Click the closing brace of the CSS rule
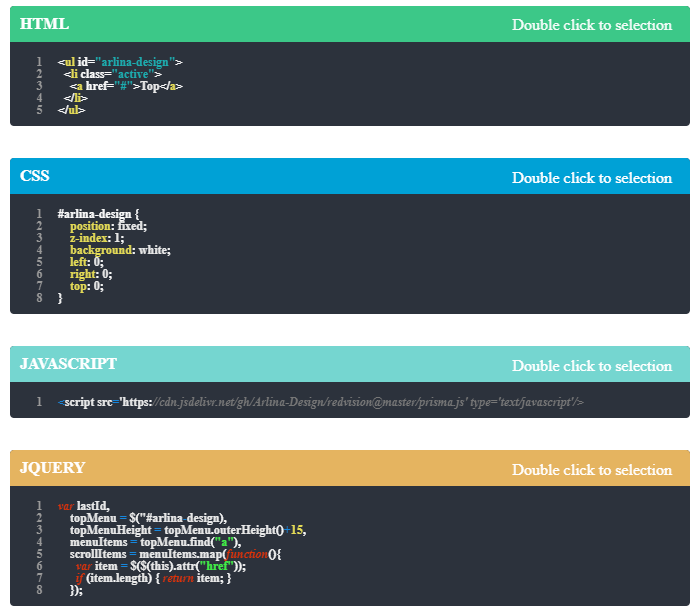697x609 pixels. [x=60, y=298]
